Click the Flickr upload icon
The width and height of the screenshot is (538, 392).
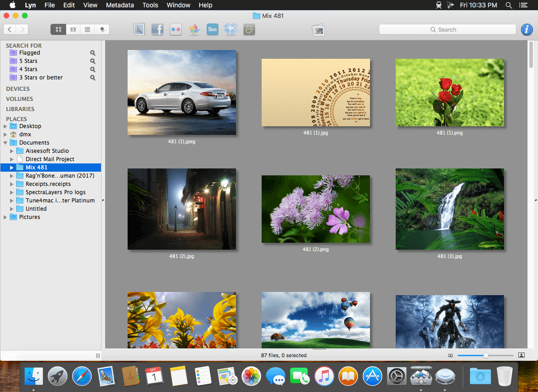pyautogui.click(x=176, y=30)
